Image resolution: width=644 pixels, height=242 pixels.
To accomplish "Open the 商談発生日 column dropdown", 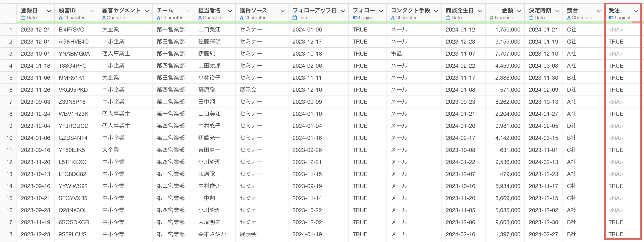I will click(480, 11).
